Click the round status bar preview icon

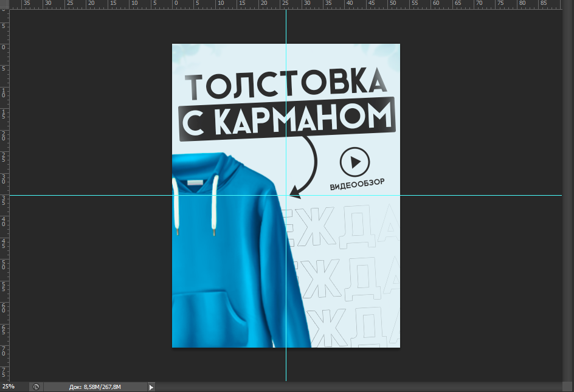pyautogui.click(x=36, y=387)
